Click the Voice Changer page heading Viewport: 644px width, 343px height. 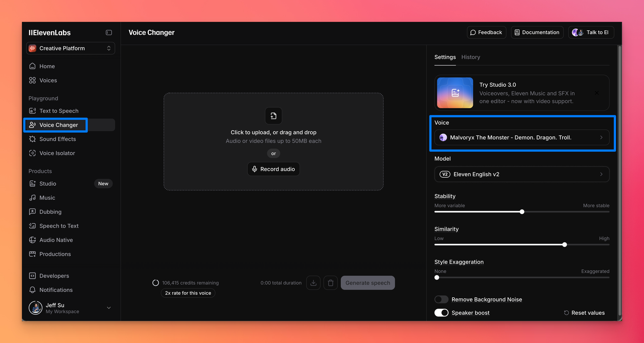pyautogui.click(x=152, y=32)
